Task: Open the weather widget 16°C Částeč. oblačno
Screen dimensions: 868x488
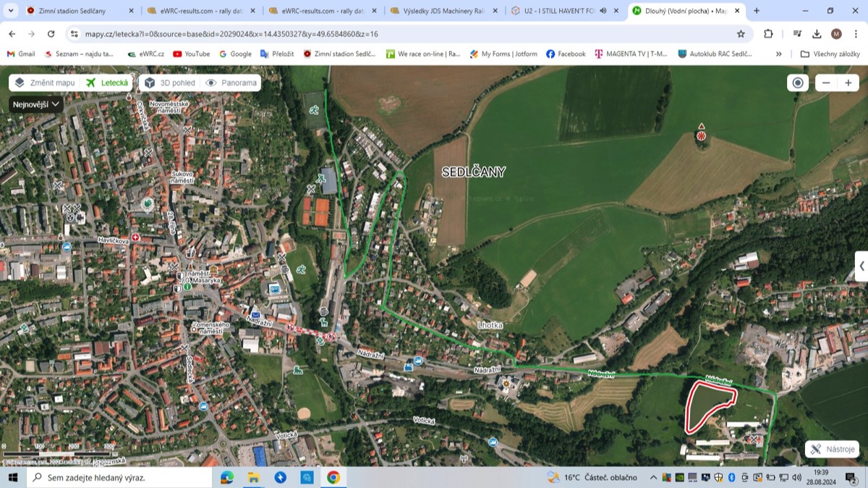Action: [x=592, y=477]
